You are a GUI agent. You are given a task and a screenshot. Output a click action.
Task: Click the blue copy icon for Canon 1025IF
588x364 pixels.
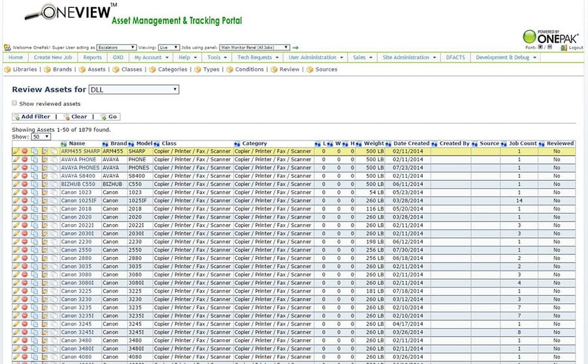click(35, 201)
